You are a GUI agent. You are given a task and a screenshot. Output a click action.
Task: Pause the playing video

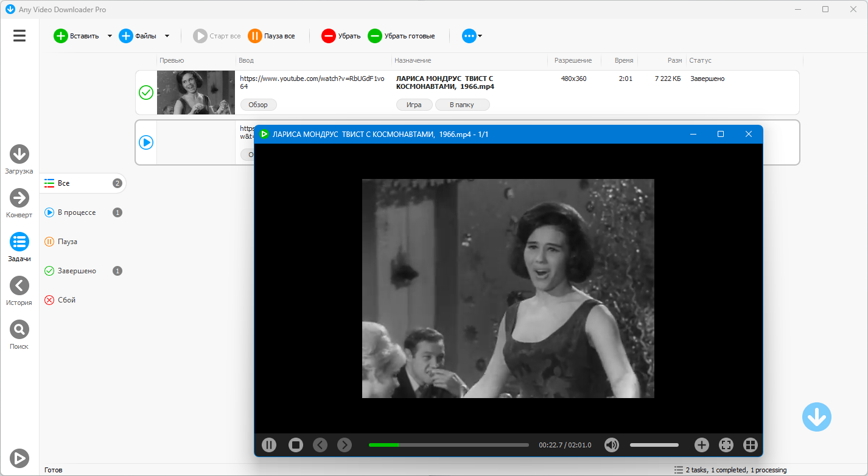[x=269, y=445]
